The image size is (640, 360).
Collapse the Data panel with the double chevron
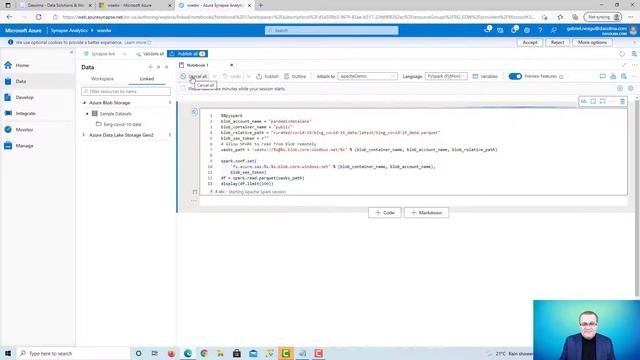(167, 67)
